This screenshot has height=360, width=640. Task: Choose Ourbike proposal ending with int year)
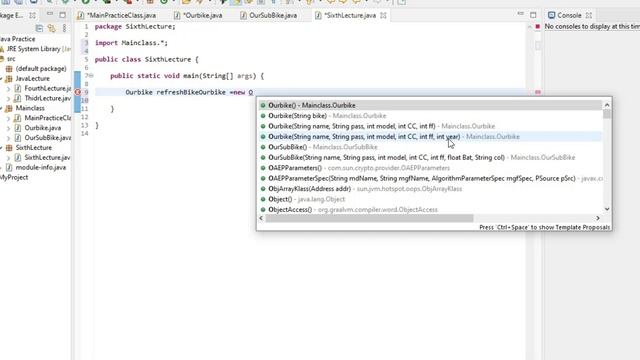(x=430, y=137)
